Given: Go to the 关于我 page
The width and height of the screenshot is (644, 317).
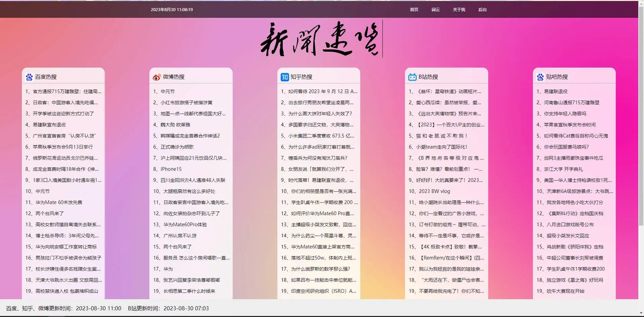Looking at the screenshot, I should click(x=459, y=10).
